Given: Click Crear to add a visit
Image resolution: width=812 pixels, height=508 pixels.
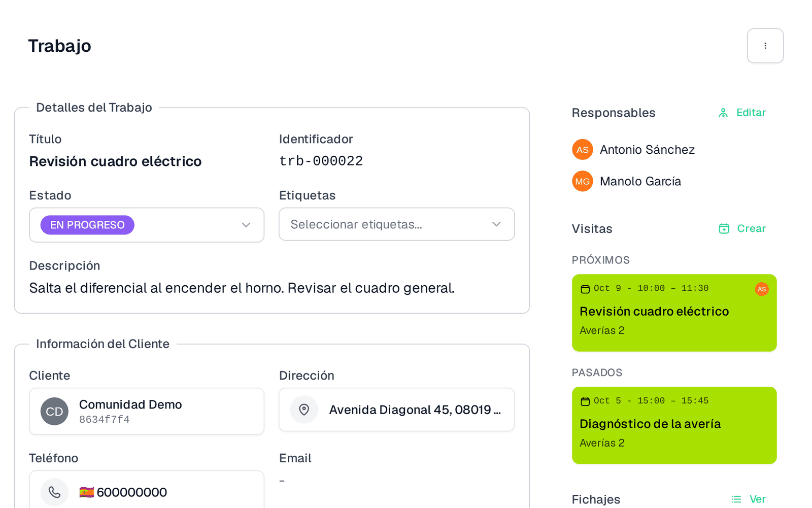Looking at the screenshot, I should tap(751, 229).
